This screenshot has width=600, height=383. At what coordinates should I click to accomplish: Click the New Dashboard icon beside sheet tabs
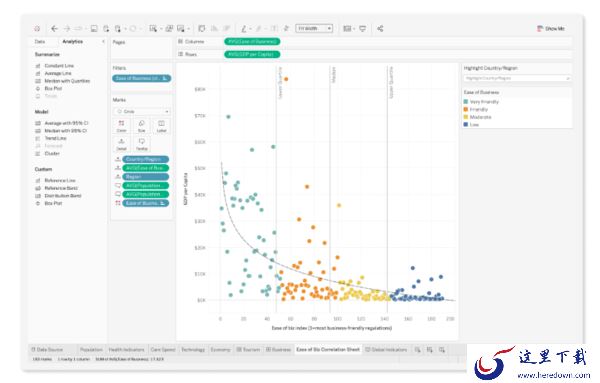(x=430, y=350)
